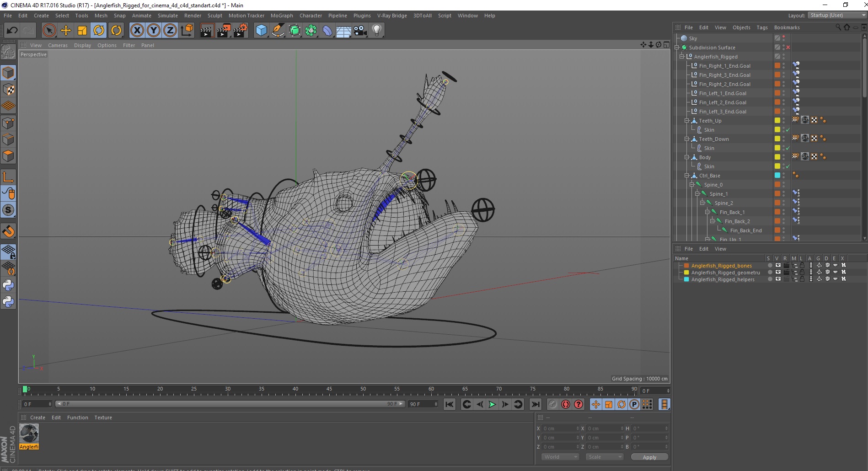This screenshot has height=471, width=868.
Task: Toggle Y axis lock
Action: coord(154,31)
